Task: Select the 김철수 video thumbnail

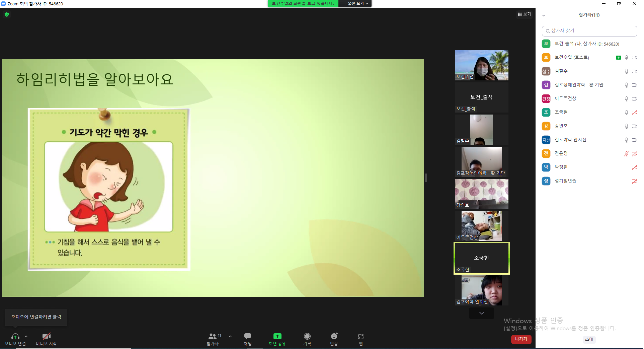Action: pyautogui.click(x=482, y=130)
